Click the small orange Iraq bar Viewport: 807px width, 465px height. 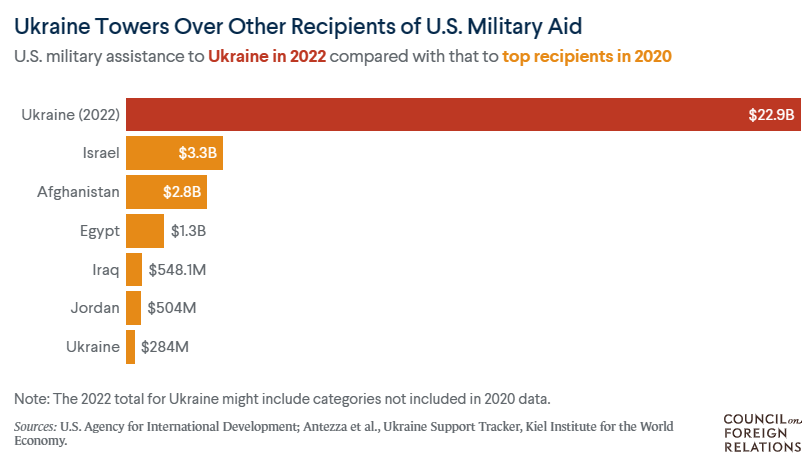coord(134,269)
